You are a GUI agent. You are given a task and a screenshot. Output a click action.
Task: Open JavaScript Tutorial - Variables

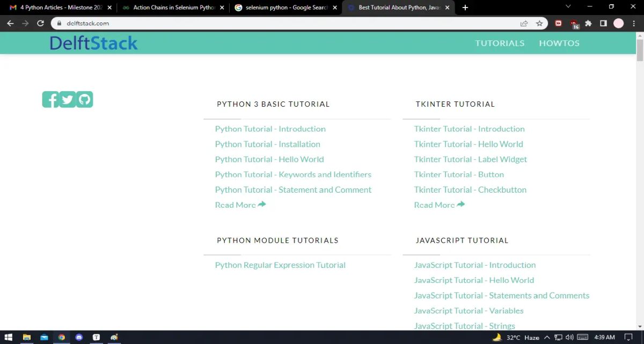(x=469, y=310)
